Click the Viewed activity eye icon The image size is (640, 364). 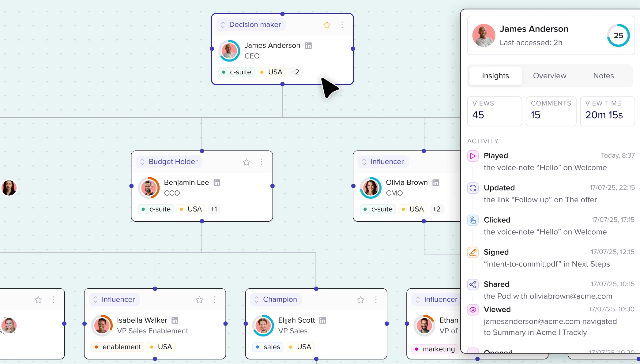click(473, 310)
